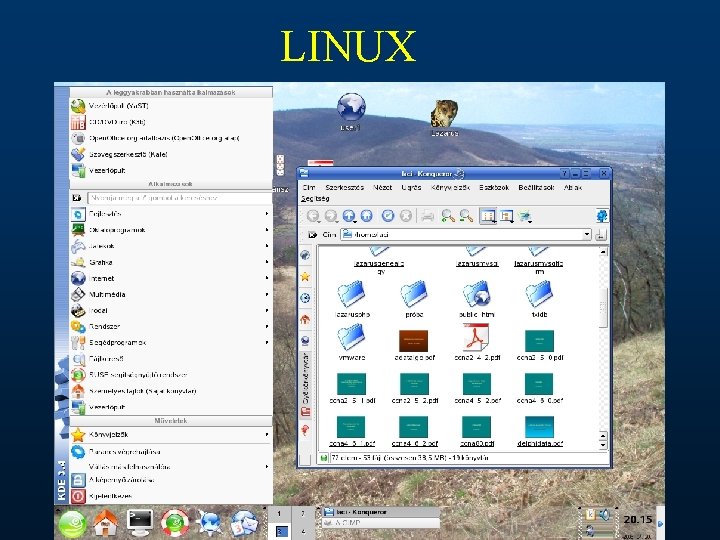This screenshot has width=720, height=540.
Task: Open the Szerkesztés menu in Konqueror
Action: coord(344,187)
